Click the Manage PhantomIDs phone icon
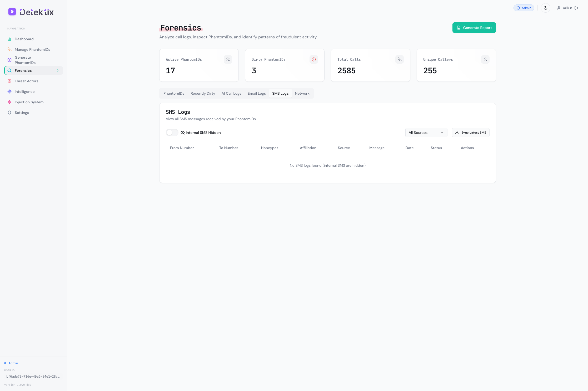This screenshot has width=588, height=391. point(9,49)
